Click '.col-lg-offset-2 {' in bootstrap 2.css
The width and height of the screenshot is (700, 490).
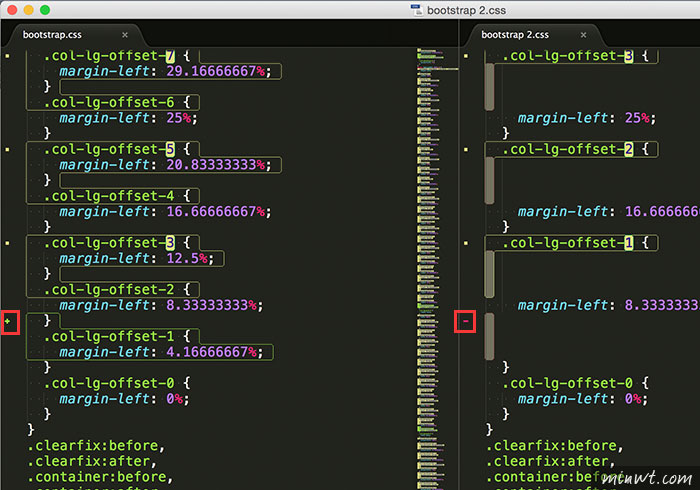point(575,149)
